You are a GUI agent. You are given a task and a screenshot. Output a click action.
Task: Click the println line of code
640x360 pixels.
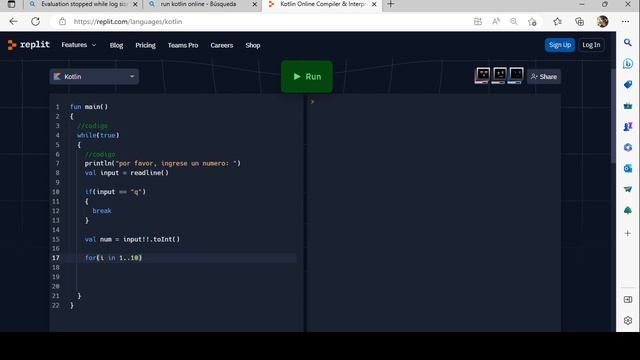point(162,163)
